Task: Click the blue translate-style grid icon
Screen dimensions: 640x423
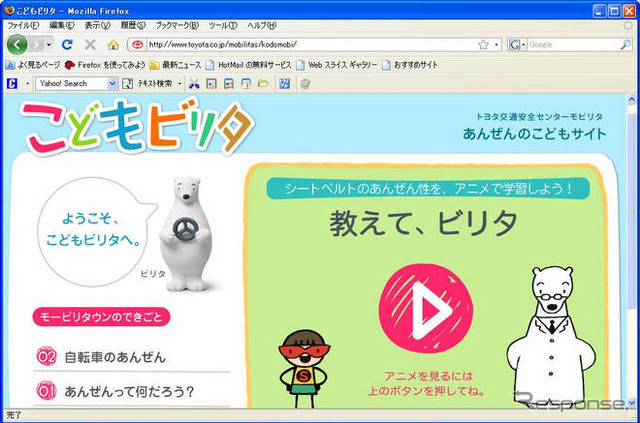Action: pyautogui.click(x=284, y=84)
